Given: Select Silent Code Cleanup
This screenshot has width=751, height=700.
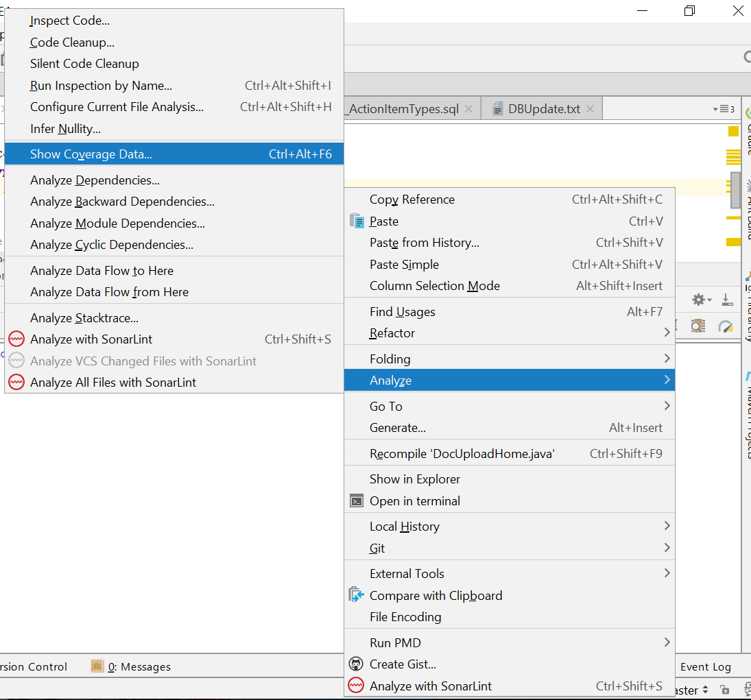Looking at the screenshot, I should (x=174, y=64).
